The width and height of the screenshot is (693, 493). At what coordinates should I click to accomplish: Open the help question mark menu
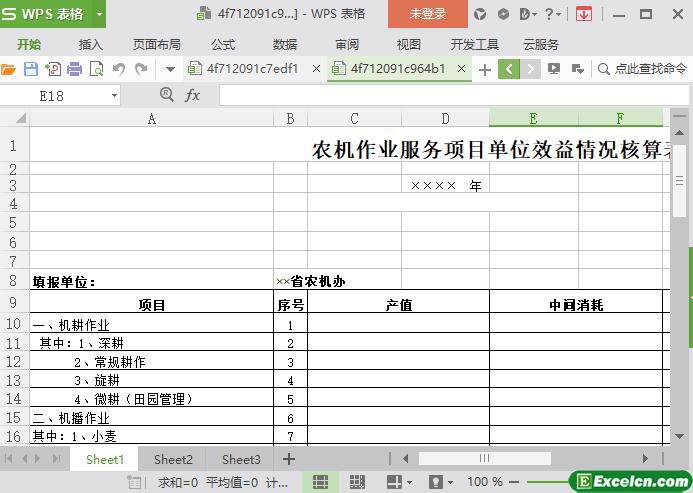coord(552,14)
